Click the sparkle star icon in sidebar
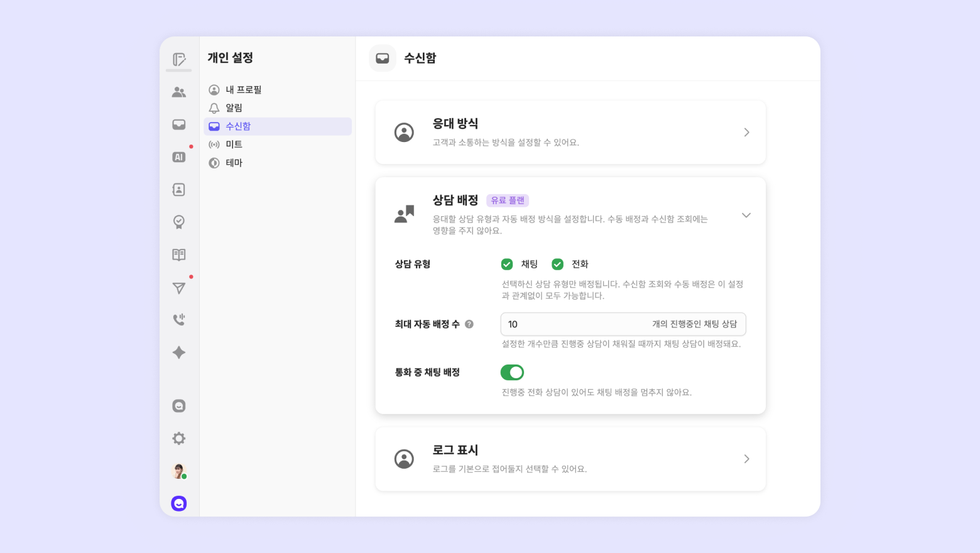 point(179,353)
